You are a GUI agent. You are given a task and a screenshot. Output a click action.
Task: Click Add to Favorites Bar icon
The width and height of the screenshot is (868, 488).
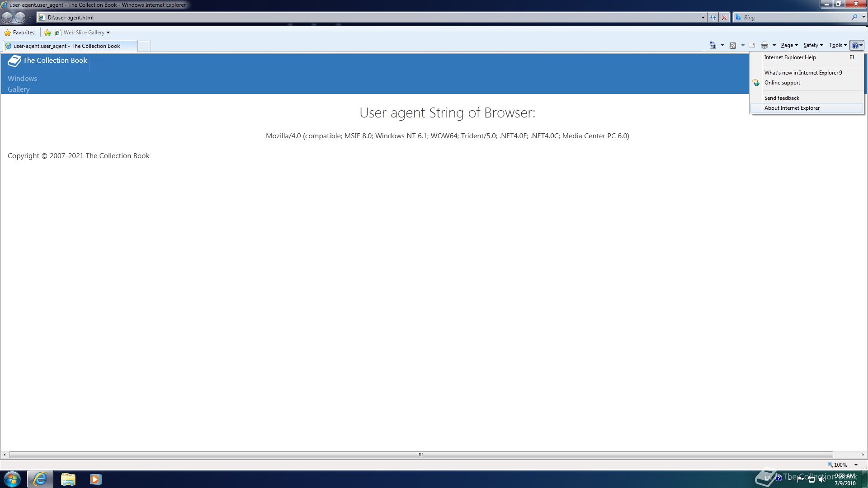pyautogui.click(x=47, y=33)
